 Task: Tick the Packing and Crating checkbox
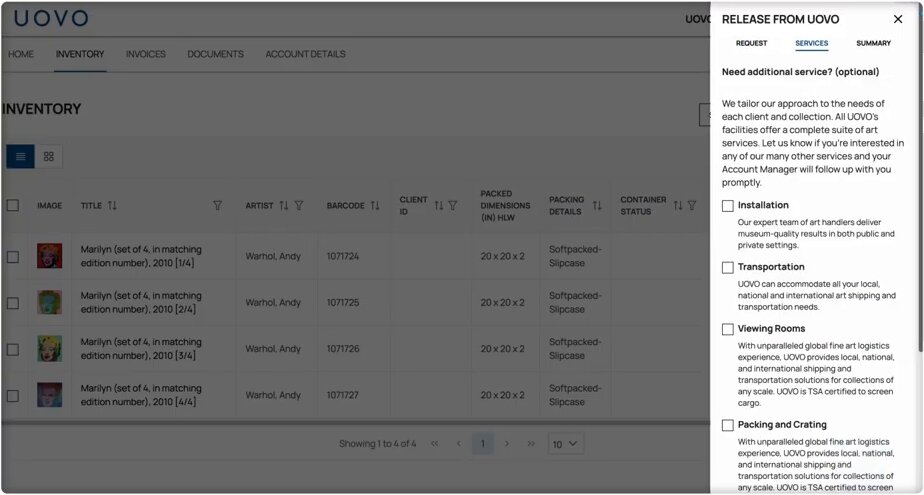point(728,425)
